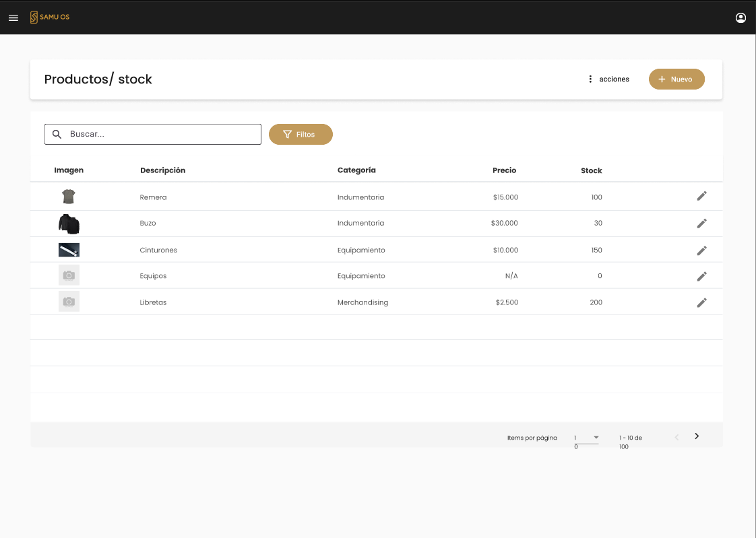This screenshot has height=538, width=756.
Task: Sort by Precio column header
Action: tap(504, 170)
